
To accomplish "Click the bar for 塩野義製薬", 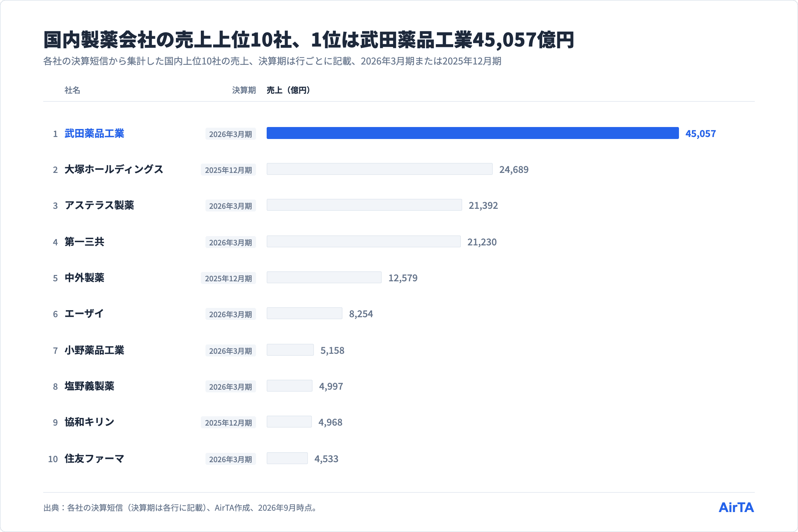I will [x=289, y=386].
